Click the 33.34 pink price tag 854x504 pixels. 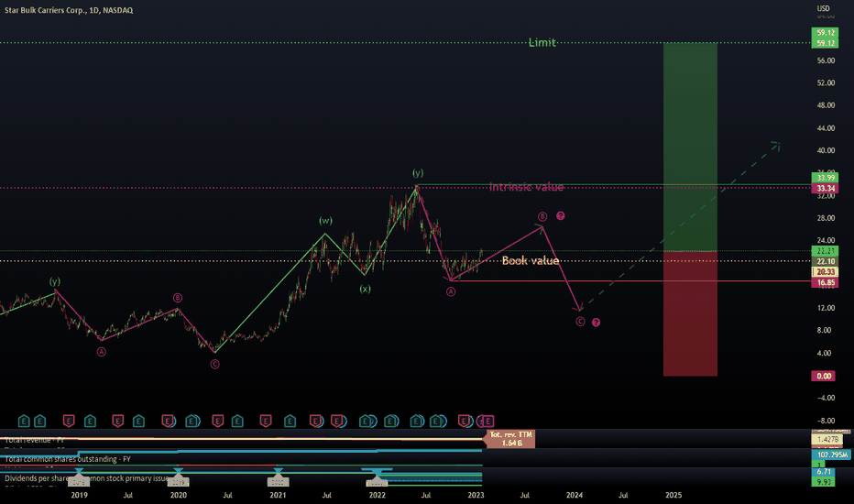tap(825, 188)
